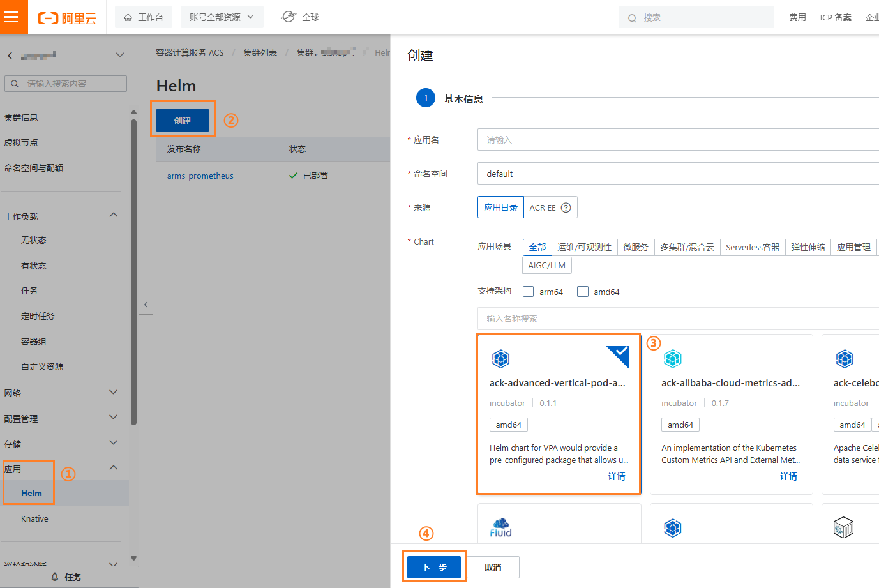Image resolution: width=879 pixels, height=588 pixels.
Task: Click the 取消 button
Action: tap(493, 567)
